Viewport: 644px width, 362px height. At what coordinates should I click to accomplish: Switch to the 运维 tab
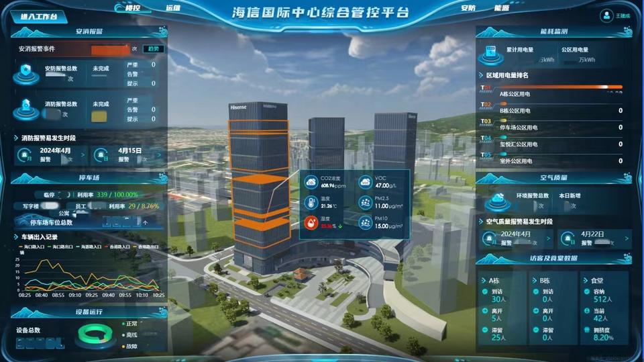coord(173,9)
